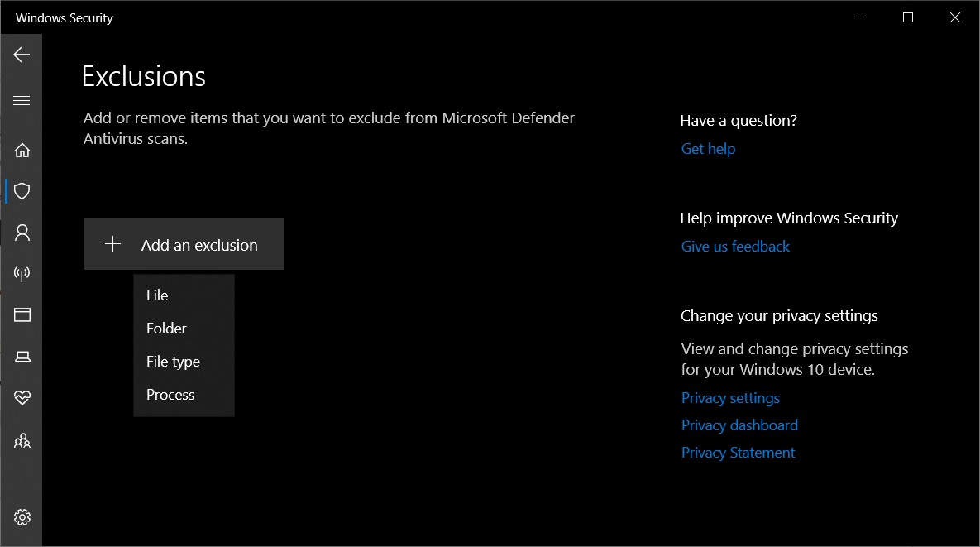
Task: Click the plus icon in Add an exclusion
Action: pos(113,244)
